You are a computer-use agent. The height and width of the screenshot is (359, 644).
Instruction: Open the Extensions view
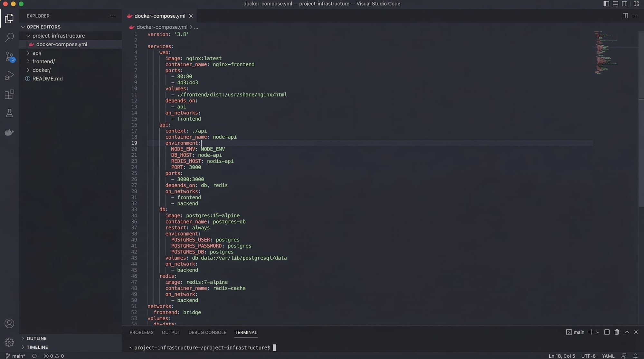[9, 95]
